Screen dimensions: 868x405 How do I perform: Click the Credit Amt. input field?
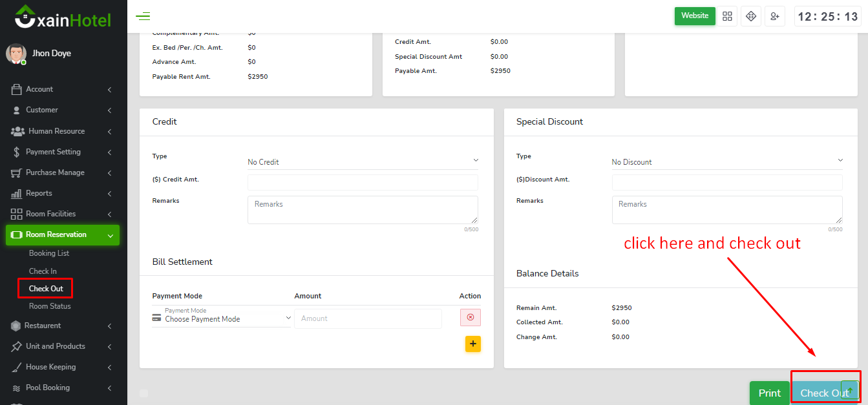pyautogui.click(x=363, y=182)
